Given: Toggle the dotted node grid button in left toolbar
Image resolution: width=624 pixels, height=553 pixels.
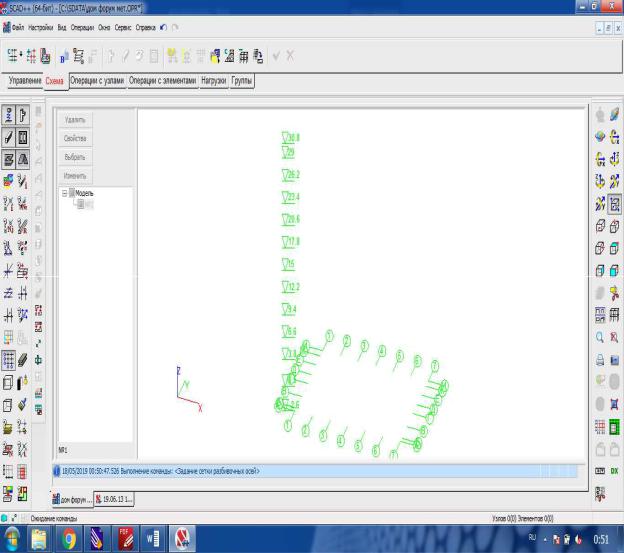Looking at the screenshot, I should pyautogui.click(x=8, y=360).
